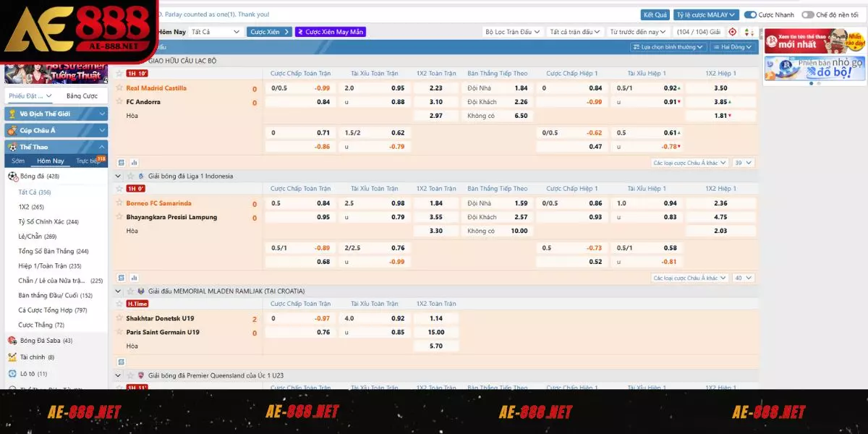Open the Bảng Cược tab

tap(82, 96)
